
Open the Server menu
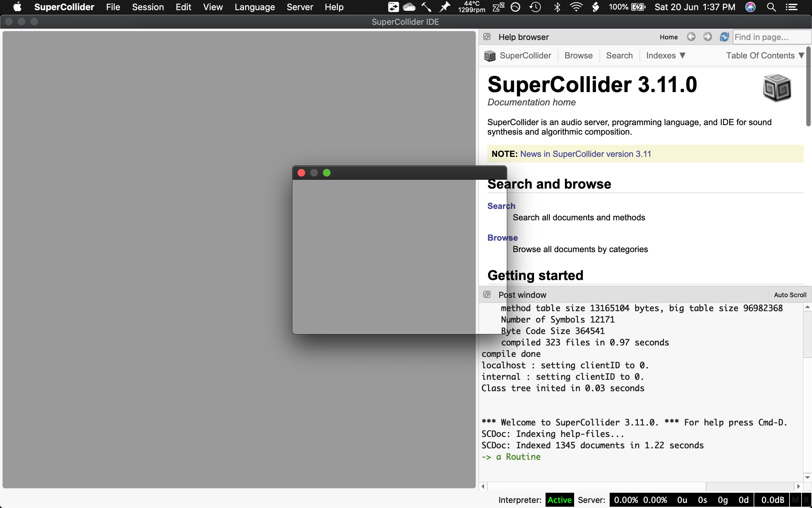pyautogui.click(x=300, y=7)
